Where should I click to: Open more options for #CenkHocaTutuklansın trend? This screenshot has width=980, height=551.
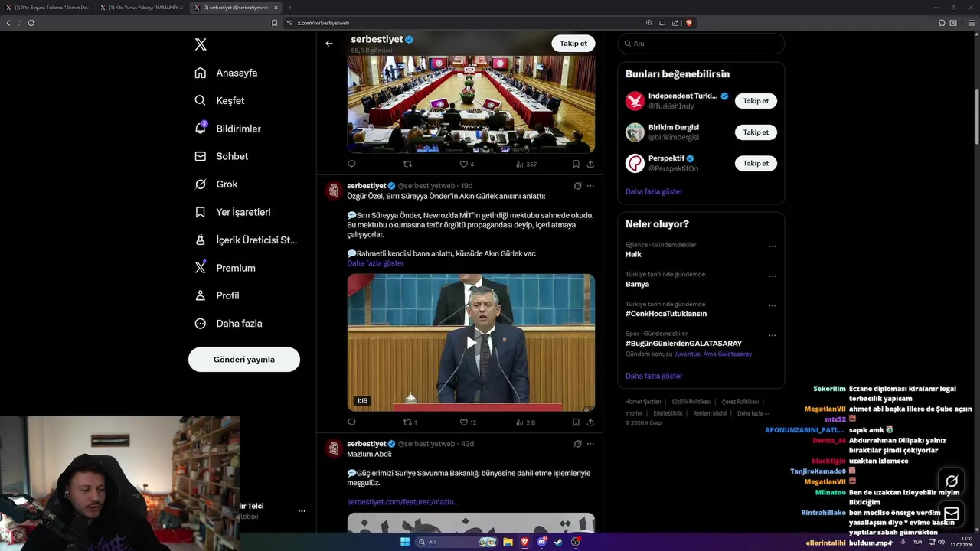click(772, 305)
